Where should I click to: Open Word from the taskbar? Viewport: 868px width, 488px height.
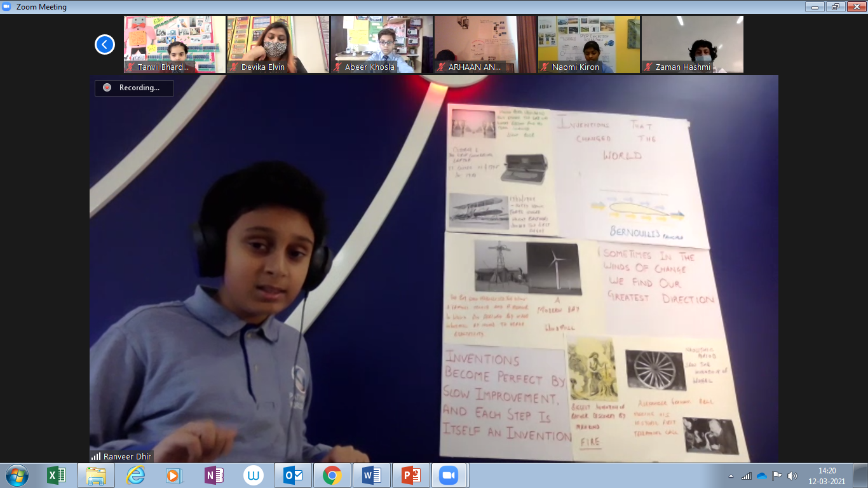[x=371, y=475]
